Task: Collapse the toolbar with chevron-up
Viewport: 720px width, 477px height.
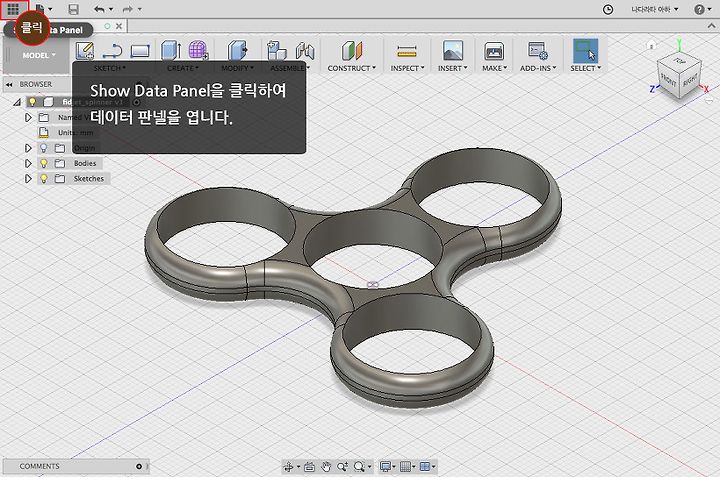Action: tap(711, 27)
